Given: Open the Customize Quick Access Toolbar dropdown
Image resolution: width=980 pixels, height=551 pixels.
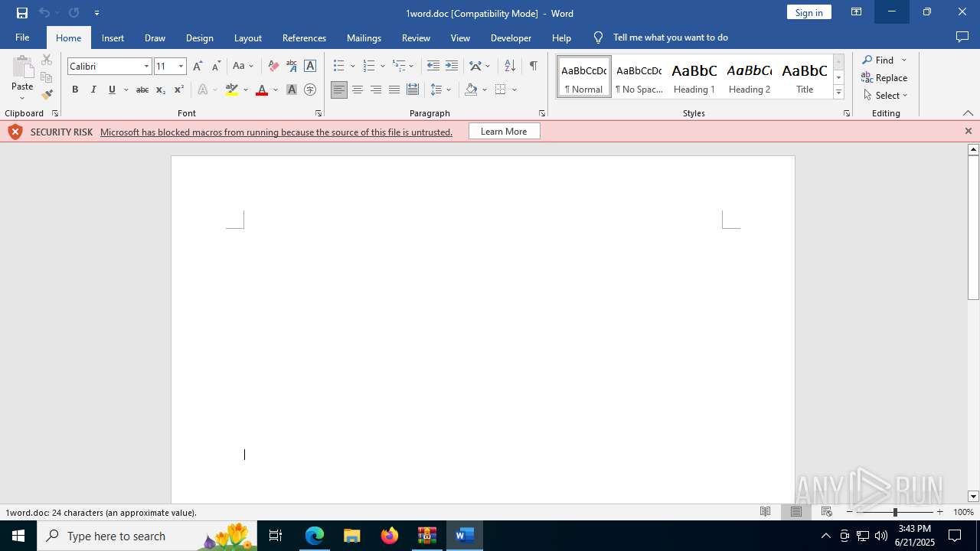Looking at the screenshot, I should click(96, 13).
